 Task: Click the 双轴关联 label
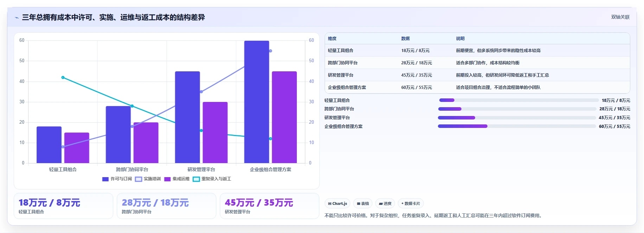(x=620, y=17)
